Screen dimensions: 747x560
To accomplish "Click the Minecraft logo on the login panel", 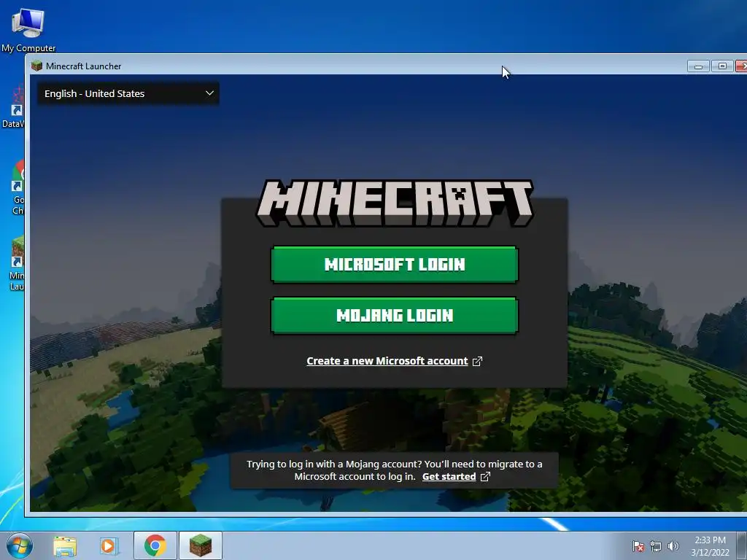I will pyautogui.click(x=395, y=203).
